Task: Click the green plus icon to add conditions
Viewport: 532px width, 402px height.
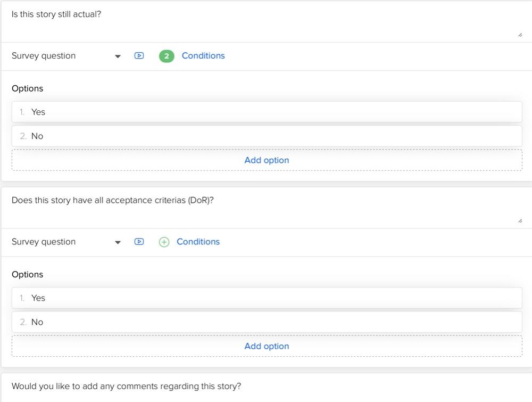Action: click(x=164, y=242)
